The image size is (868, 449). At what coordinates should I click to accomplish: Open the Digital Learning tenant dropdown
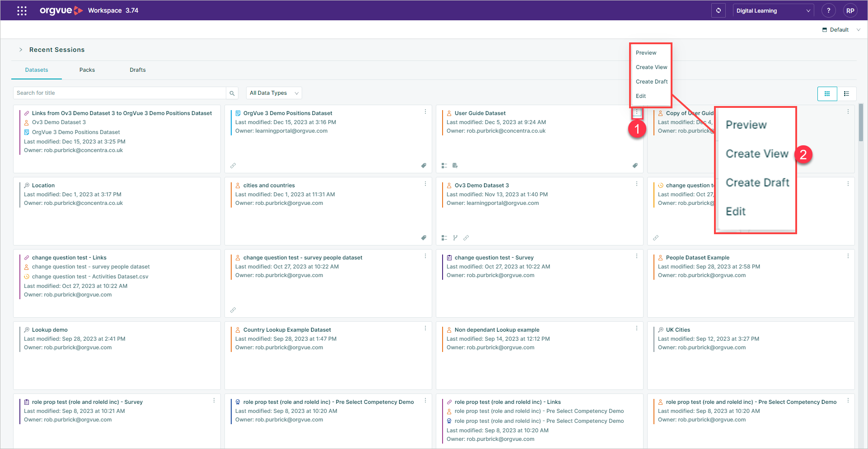point(773,10)
